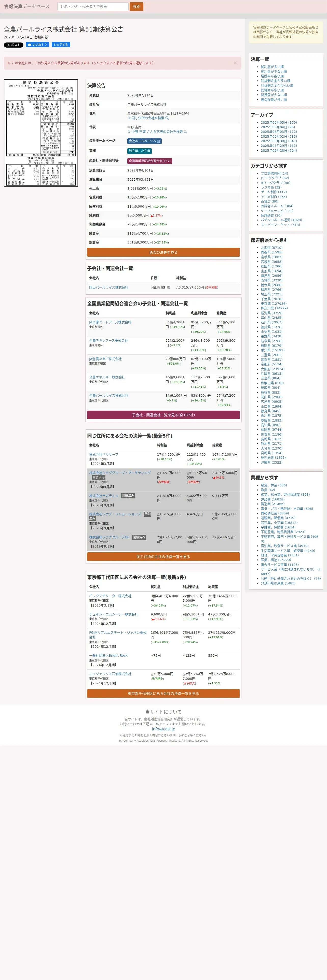Open category パチンコホール運営 (1828)

(281, 220)
